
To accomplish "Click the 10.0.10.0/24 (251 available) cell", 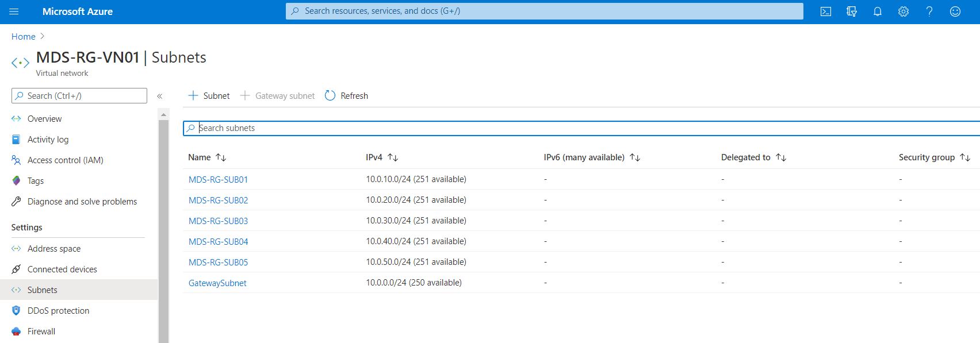I will click(416, 179).
